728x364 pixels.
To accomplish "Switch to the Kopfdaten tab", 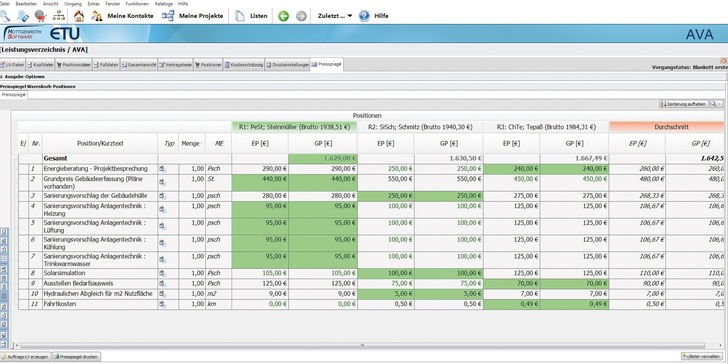I will 40,65.
